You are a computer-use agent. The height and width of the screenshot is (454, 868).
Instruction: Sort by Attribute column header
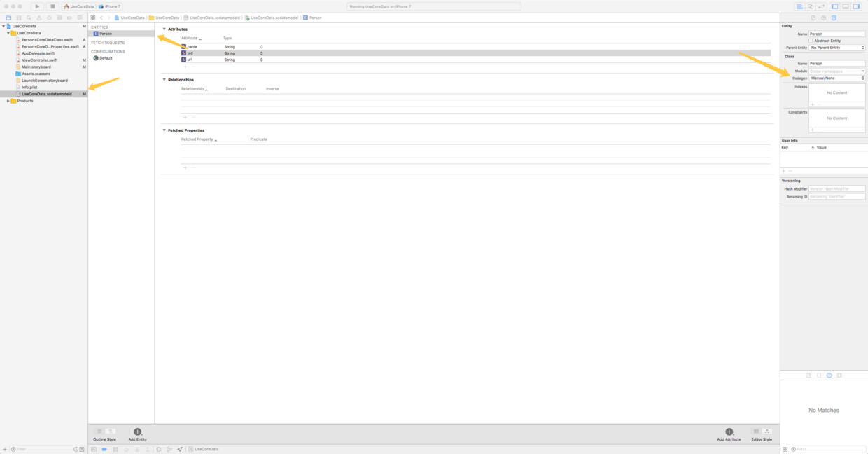pos(191,38)
